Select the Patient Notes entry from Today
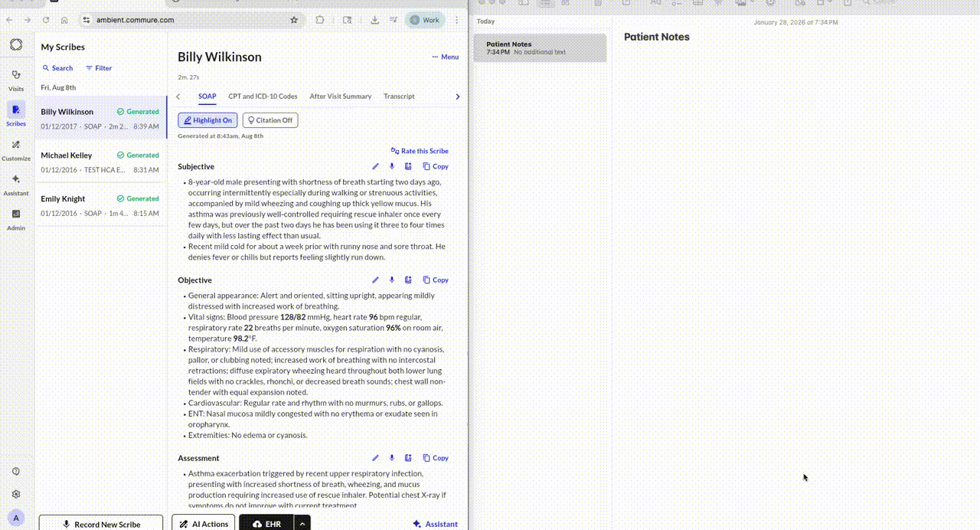Image resolution: width=980 pixels, height=530 pixels. (x=539, y=47)
